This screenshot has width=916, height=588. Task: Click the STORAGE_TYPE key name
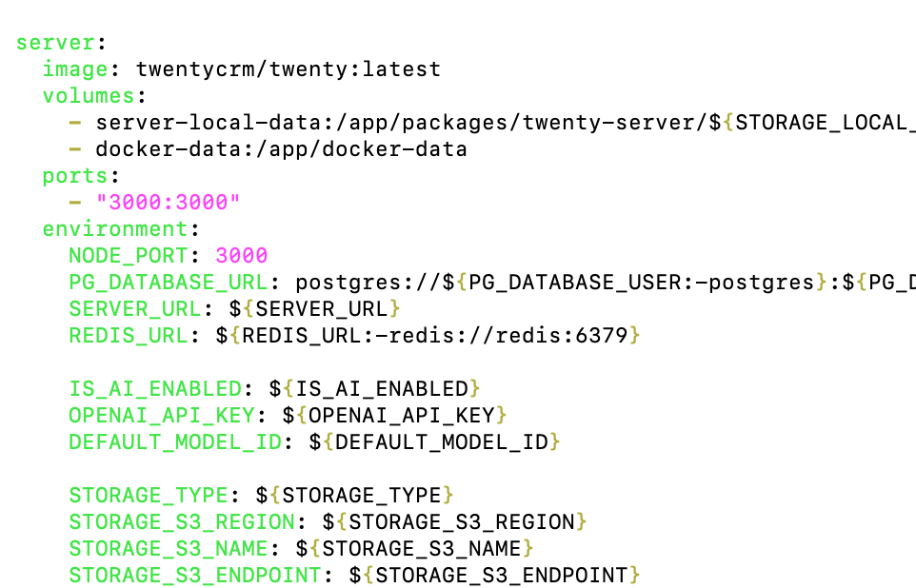[149, 496]
